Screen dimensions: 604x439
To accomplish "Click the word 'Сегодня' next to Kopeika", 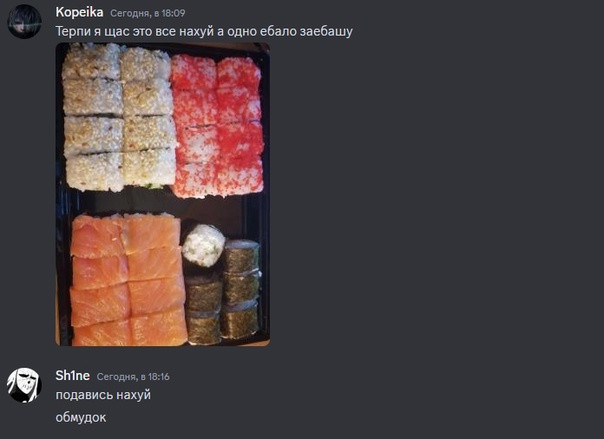I will (130, 13).
